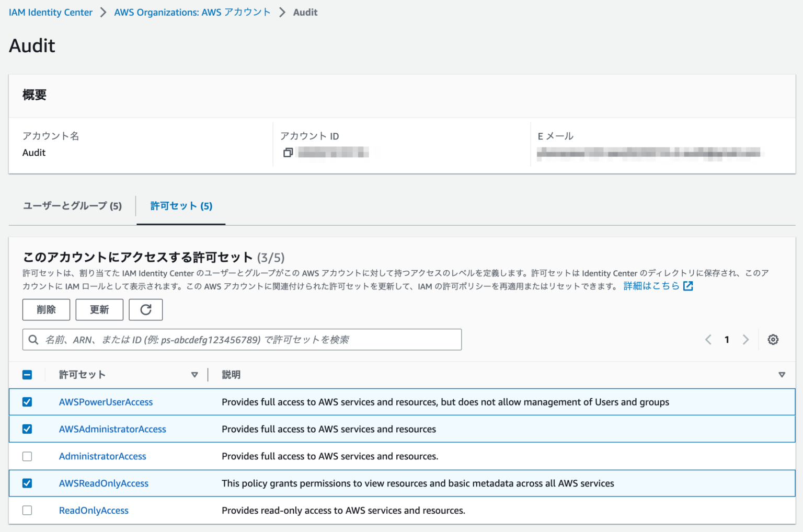
Task: Click page number 1 in pagination
Action: [727, 340]
